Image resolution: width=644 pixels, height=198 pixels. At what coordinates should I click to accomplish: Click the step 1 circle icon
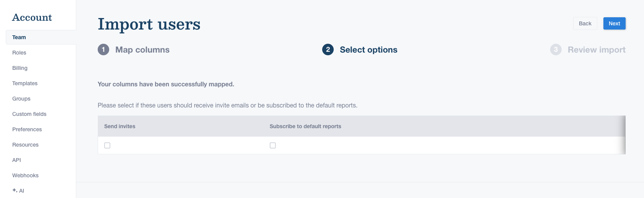coord(103,49)
